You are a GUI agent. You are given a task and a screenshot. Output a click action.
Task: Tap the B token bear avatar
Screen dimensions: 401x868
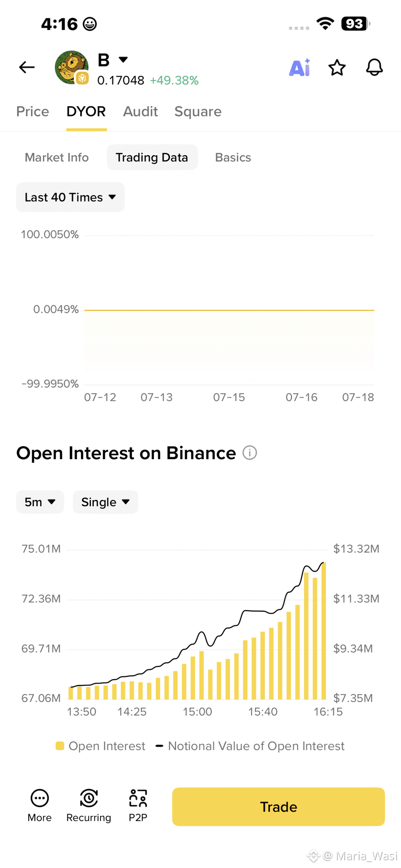click(x=72, y=67)
